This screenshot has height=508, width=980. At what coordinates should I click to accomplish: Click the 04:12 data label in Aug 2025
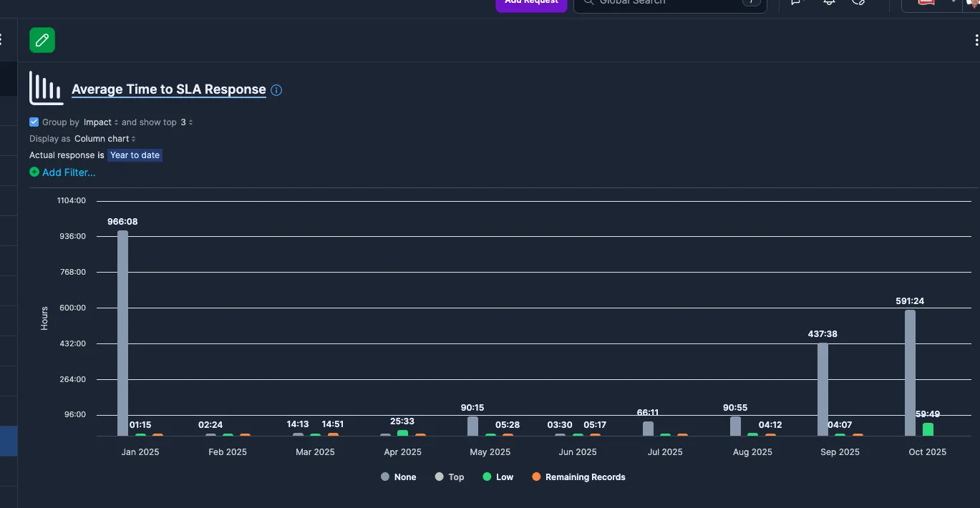click(x=770, y=425)
